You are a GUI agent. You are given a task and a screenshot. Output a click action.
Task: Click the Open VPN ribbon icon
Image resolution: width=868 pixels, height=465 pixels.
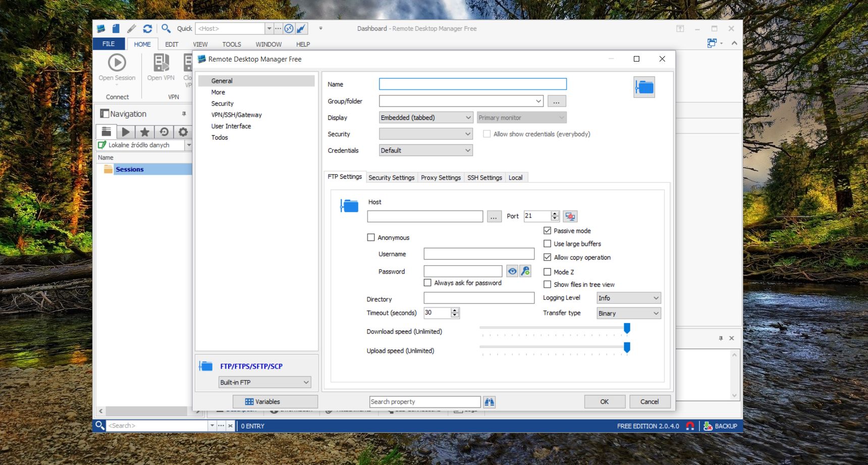pos(161,63)
